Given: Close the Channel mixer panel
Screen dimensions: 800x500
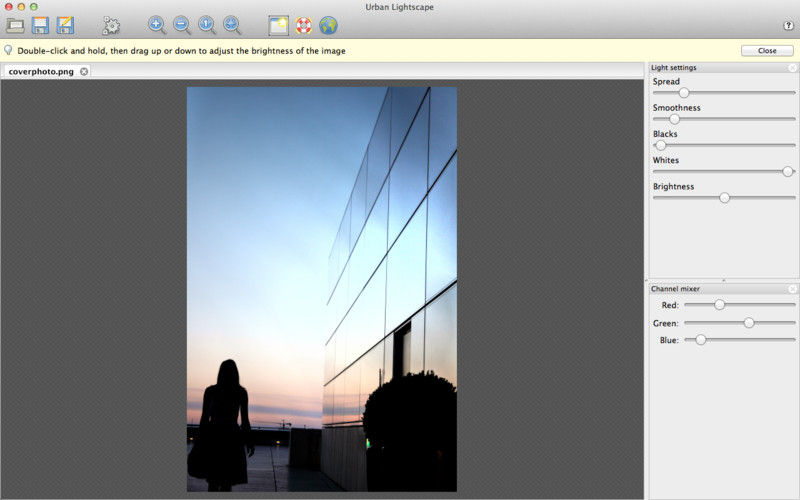Looking at the screenshot, I should (x=792, y=289).
